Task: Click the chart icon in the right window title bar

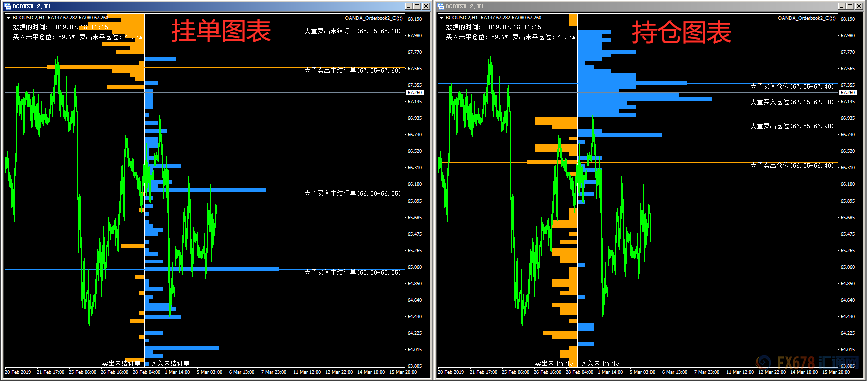Action: pos(441,6)
